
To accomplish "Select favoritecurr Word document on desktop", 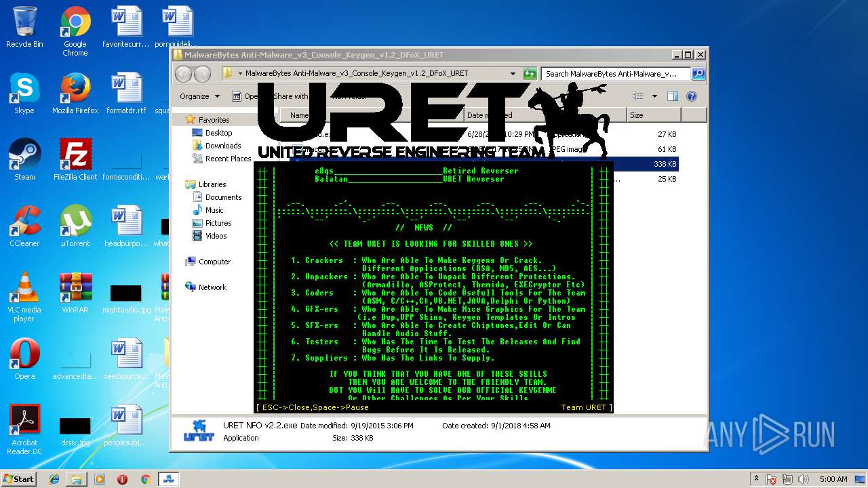I will [x=126, y=27].
